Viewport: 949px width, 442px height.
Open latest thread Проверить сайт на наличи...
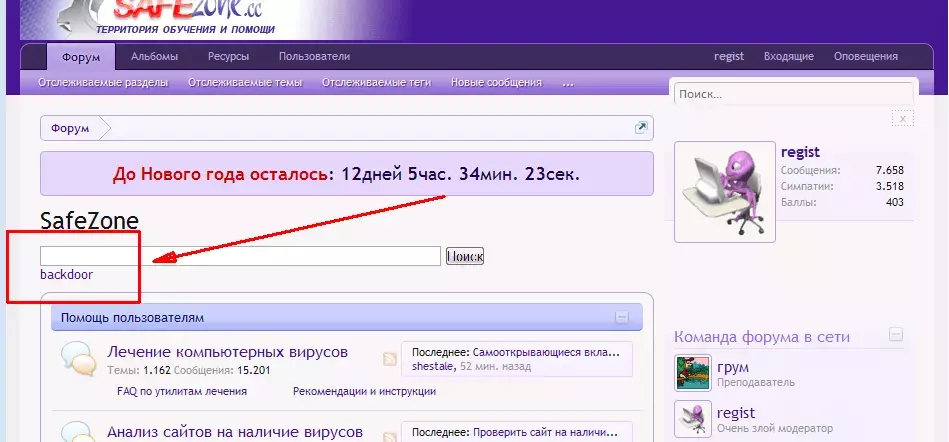tap(545, 433)
